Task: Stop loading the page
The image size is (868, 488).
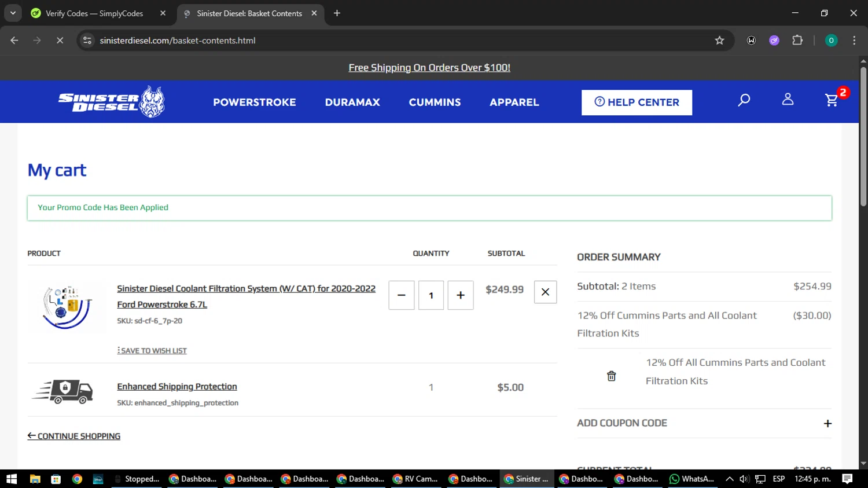Action: (x=60, y=41)
